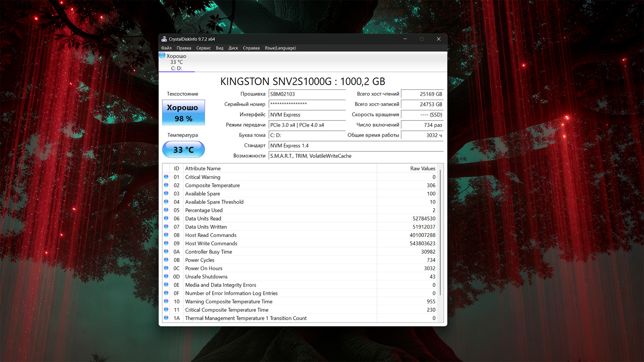Click status orb for Percentage Used row
Image resolution: width=644 pixels, height=362 pixels.
coord(166,210)
